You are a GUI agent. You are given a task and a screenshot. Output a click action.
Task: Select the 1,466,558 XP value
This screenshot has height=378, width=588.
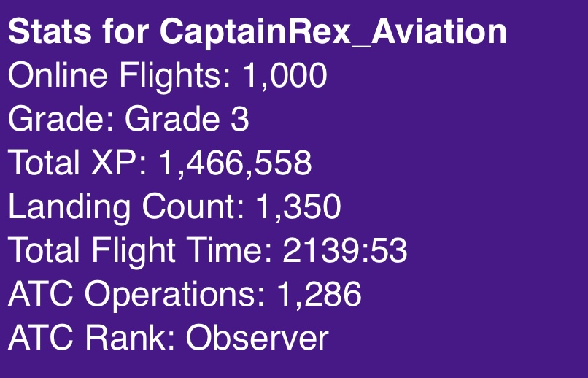235,163
